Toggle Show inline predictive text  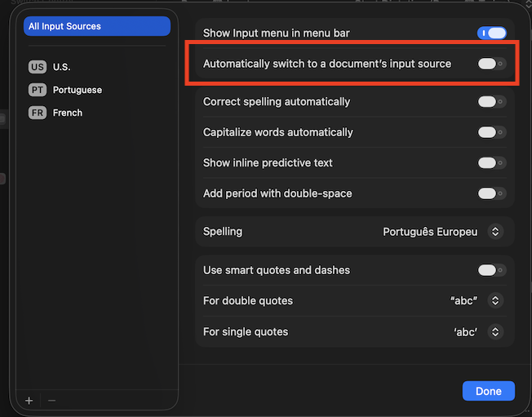click(x=491, y=163)
